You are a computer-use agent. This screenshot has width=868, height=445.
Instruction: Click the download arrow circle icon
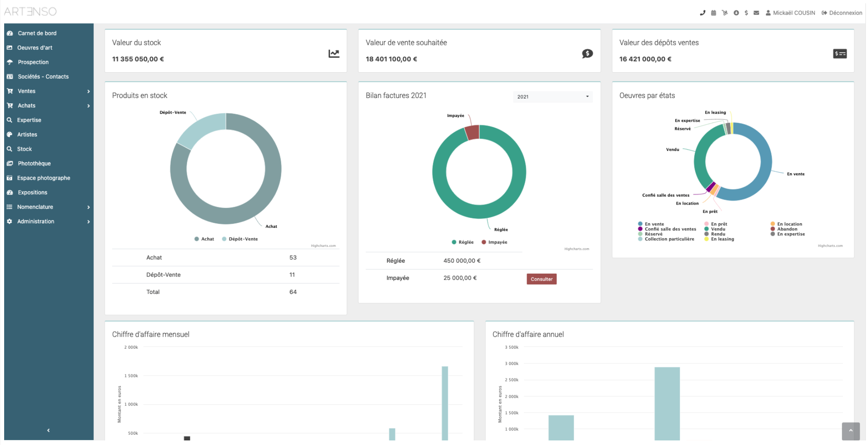(x=736, y=13)
